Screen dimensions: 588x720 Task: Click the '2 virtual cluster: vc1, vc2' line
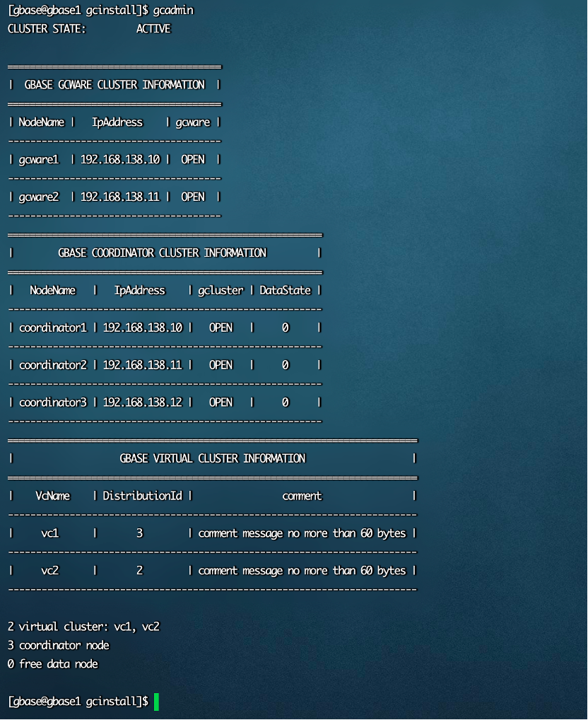83,627
